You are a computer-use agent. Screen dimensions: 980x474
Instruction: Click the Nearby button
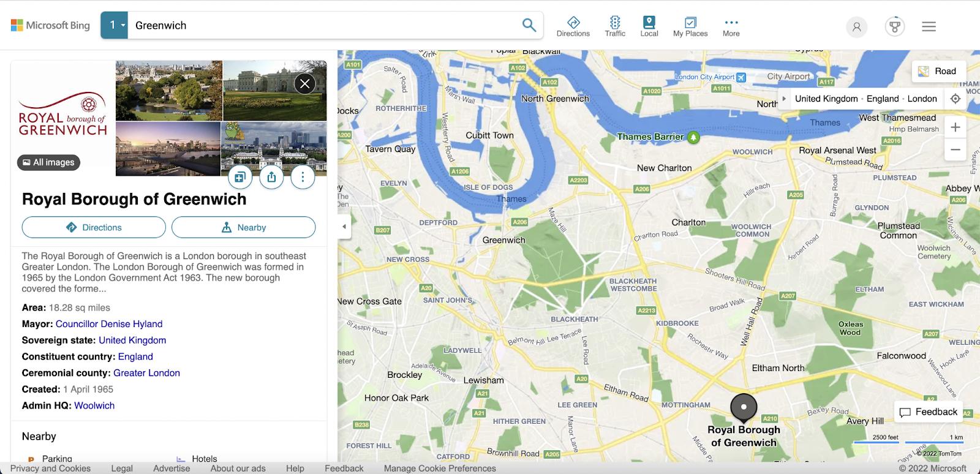tap(244, 227)
